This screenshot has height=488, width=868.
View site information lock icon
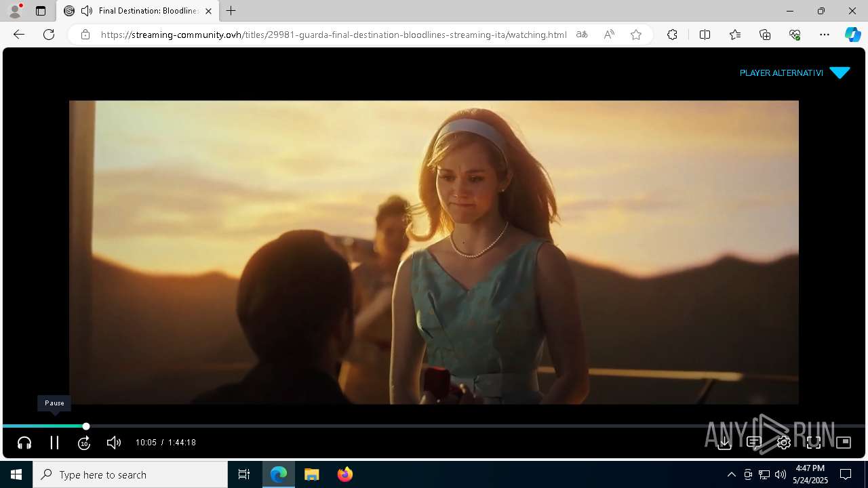pyautogui.click(x=85, y=35)
